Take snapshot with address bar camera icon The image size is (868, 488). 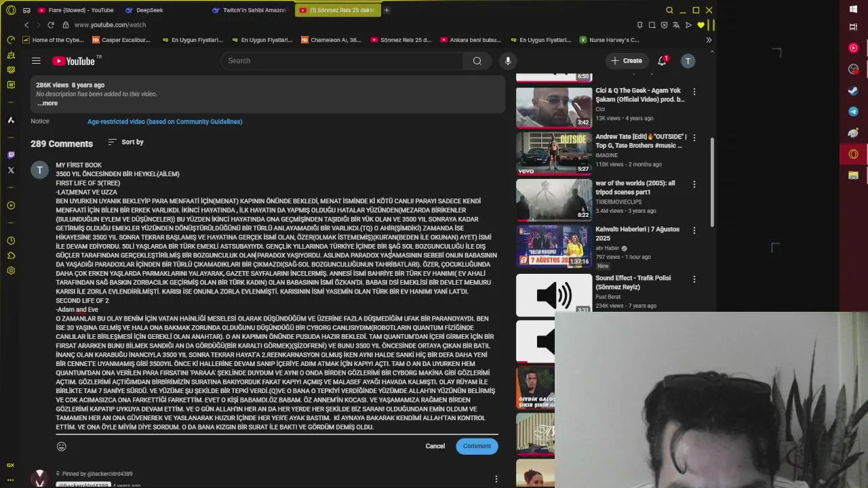pos(652,25)
